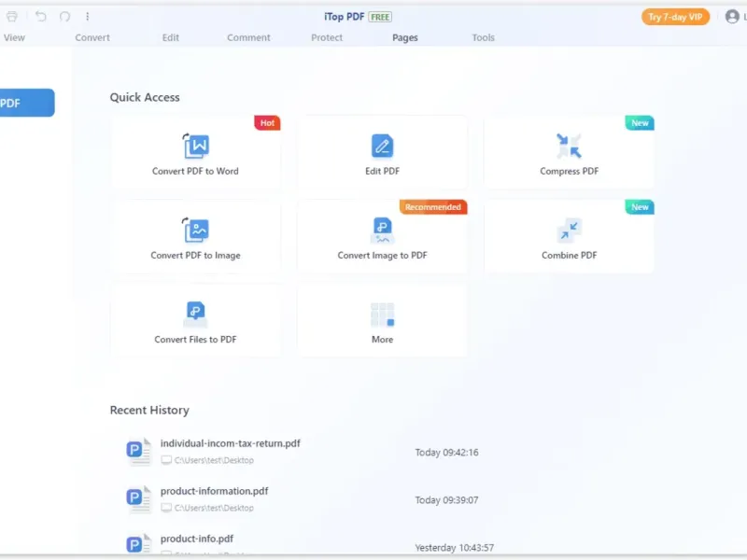Open product-info.pdf from recent history
Screen dimensions: 747x560
(x=197, y=539)
